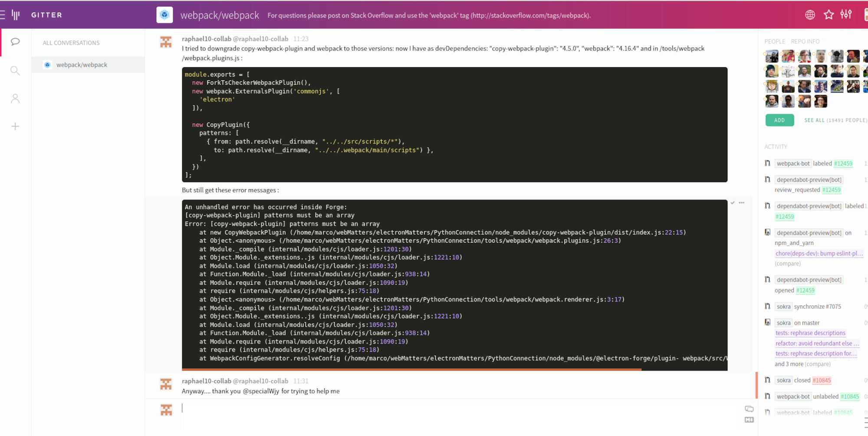The width and height of the screenshot is (868, 436).
Task: Open the community globe icon in the topbar
Action: [x=810, y=14]
